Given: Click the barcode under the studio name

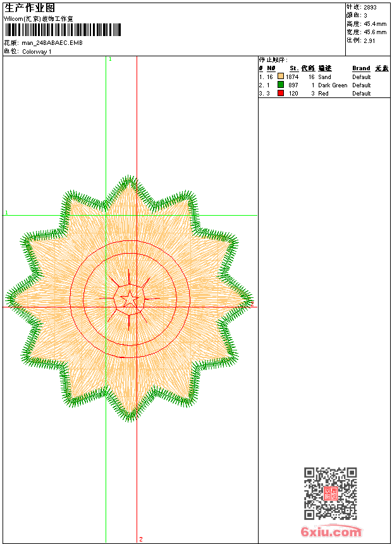Looking at the screenshot, I should [x=63, y=30].
